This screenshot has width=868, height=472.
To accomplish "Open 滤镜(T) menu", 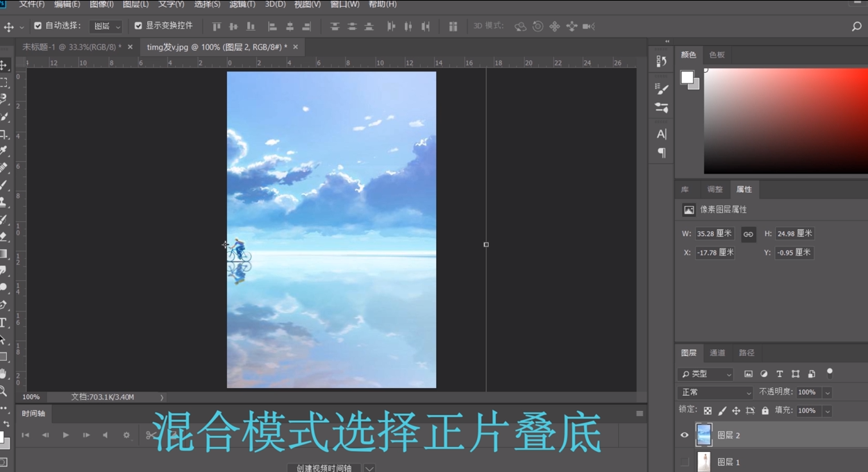I will tap(242, 4).
